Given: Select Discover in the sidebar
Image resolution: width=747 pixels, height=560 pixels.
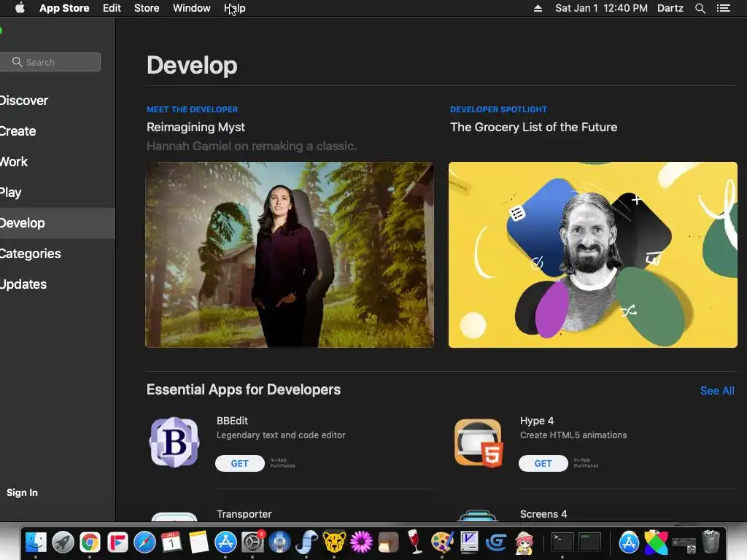Looking at the screenshot, I should coord(57,101).
